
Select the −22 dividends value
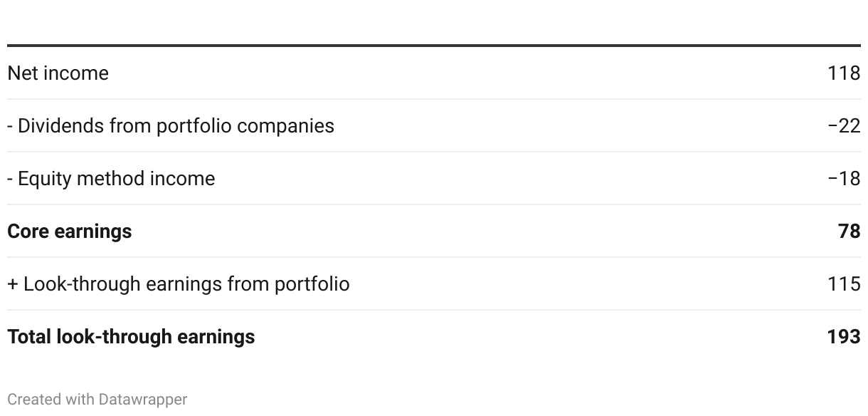844,126
